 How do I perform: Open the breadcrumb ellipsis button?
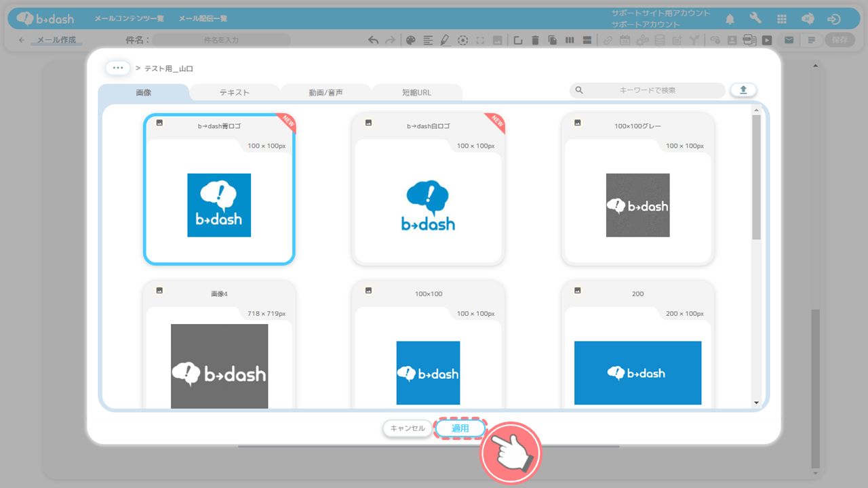click(117, 68)
